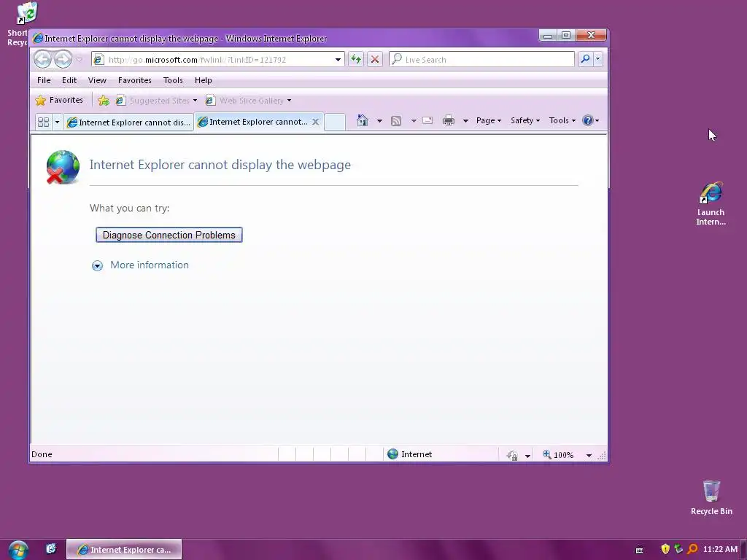Open Suggested Sites link
This screenshot has height=560, width=747.
[156, 101]
